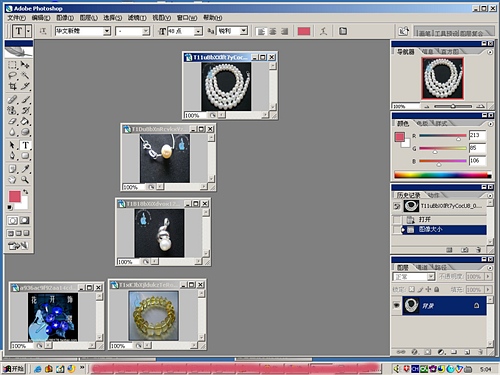The height and width of the screenshot is (375, 500).
Task: Click the text color swatch in options bar
Action: 304,31
